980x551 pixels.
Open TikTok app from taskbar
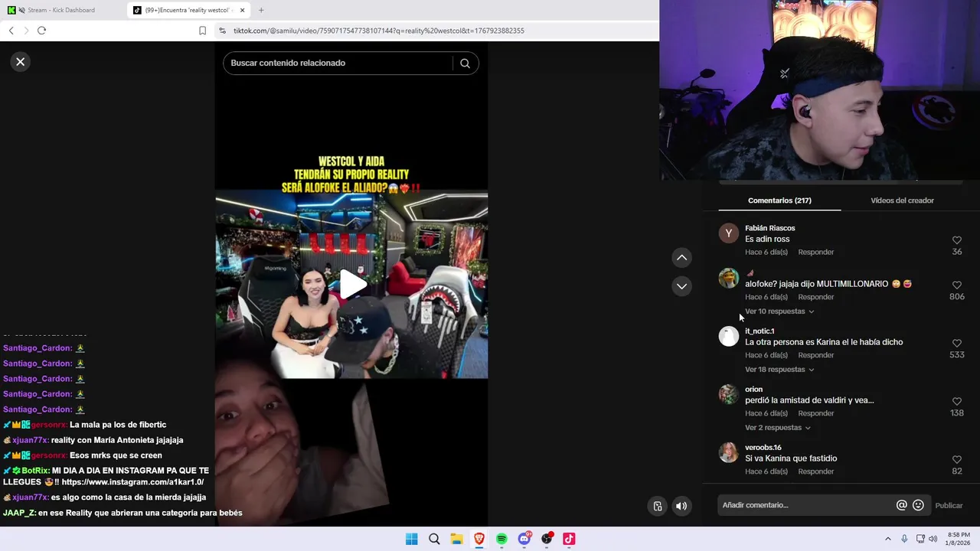(x=569, y=539)
